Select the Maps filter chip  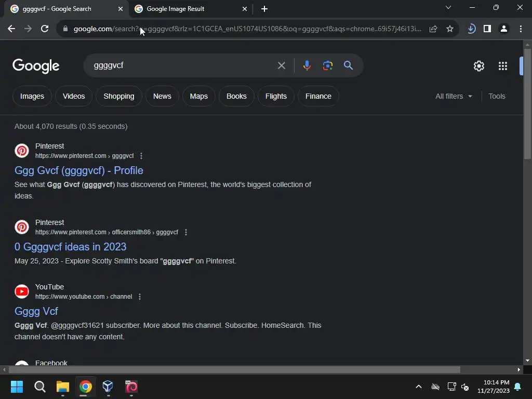pos(199,96)
